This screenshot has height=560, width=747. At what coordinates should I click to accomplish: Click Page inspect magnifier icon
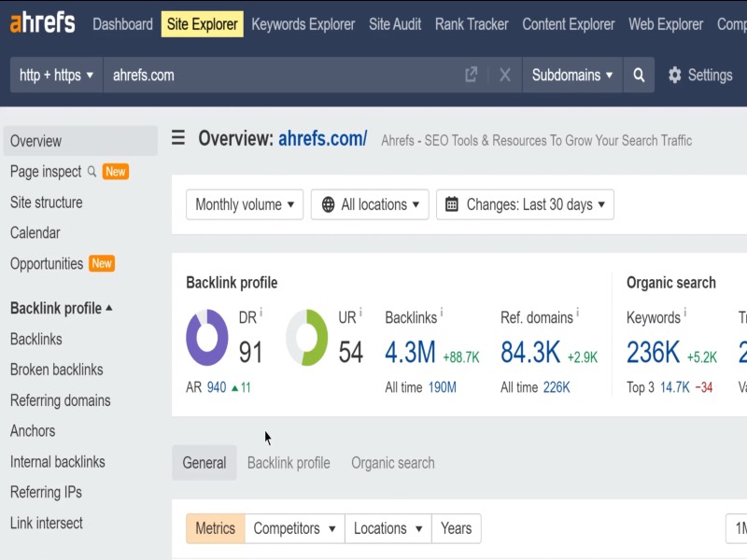click(92, 172)
